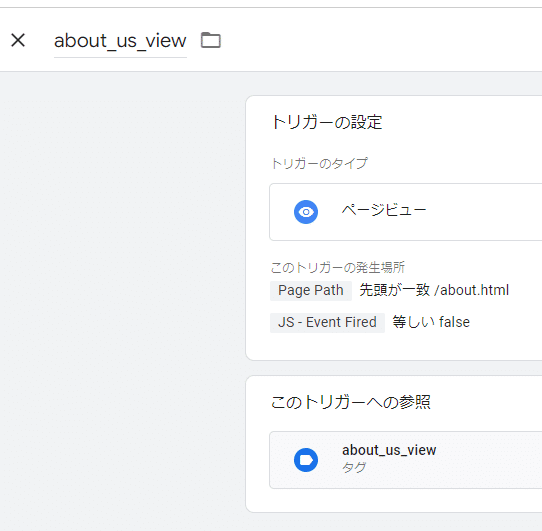The width and height of the screenshot is (542, 531).
Task: Open the about_us_view referenced tag link
Action: [x=389, y=450]
